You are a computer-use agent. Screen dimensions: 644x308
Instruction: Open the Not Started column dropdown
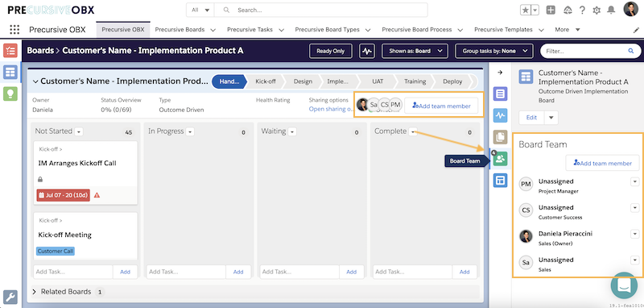(79, 131)
